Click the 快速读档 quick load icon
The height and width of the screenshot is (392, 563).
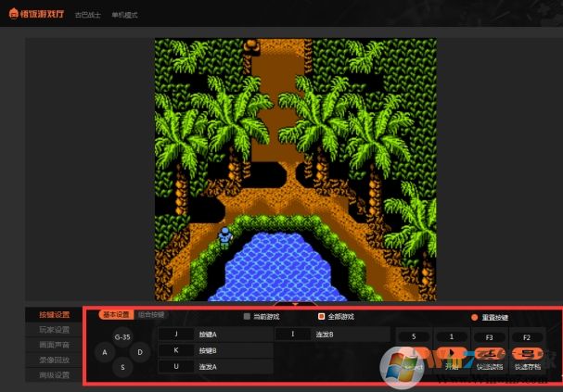tap(488, 353)
